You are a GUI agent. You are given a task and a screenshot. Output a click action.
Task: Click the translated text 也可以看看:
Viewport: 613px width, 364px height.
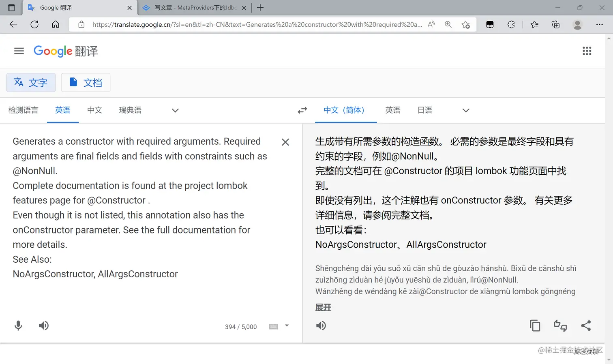click(341, 230)
